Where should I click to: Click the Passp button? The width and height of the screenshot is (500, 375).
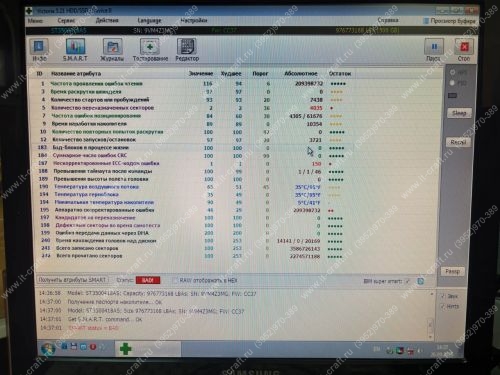coord(452,271)
